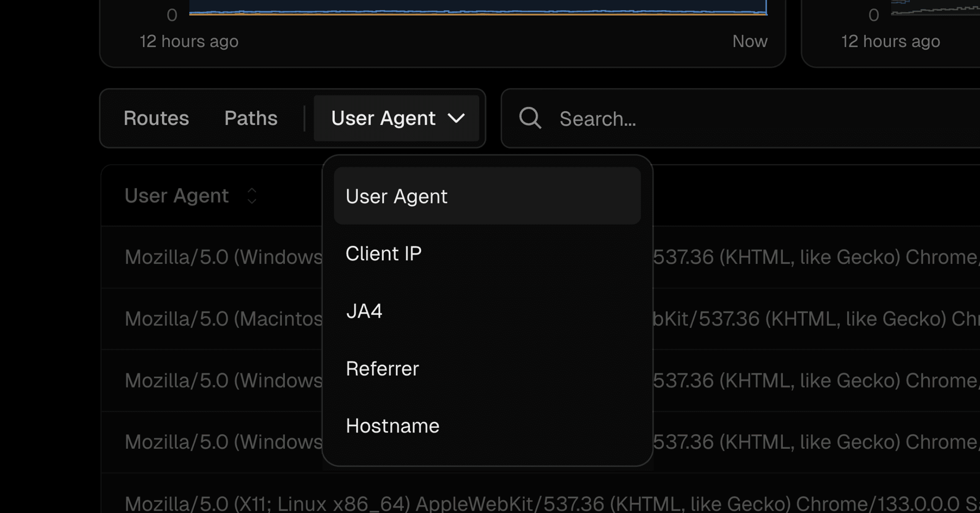
Task: Switch to the Paths tab
Action: (251, 118)
